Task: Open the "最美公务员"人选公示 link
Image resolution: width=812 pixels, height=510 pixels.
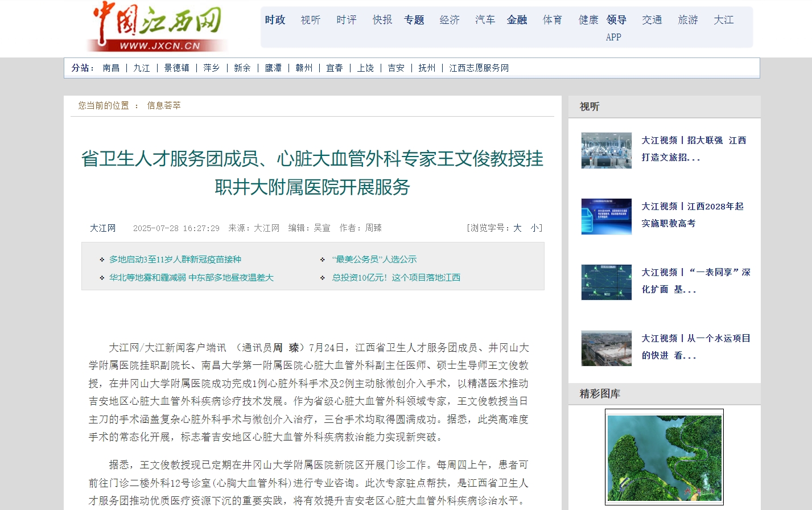Action: pos(374,259)
